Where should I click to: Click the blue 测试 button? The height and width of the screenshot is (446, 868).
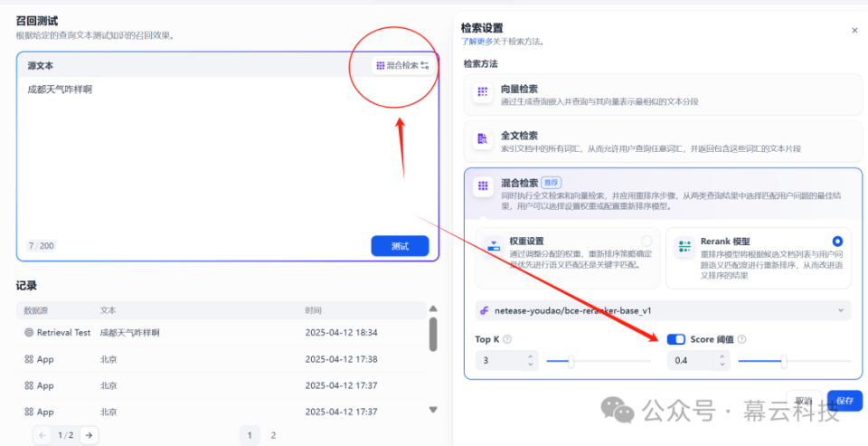pyautogui.click(x=400, y=246)
